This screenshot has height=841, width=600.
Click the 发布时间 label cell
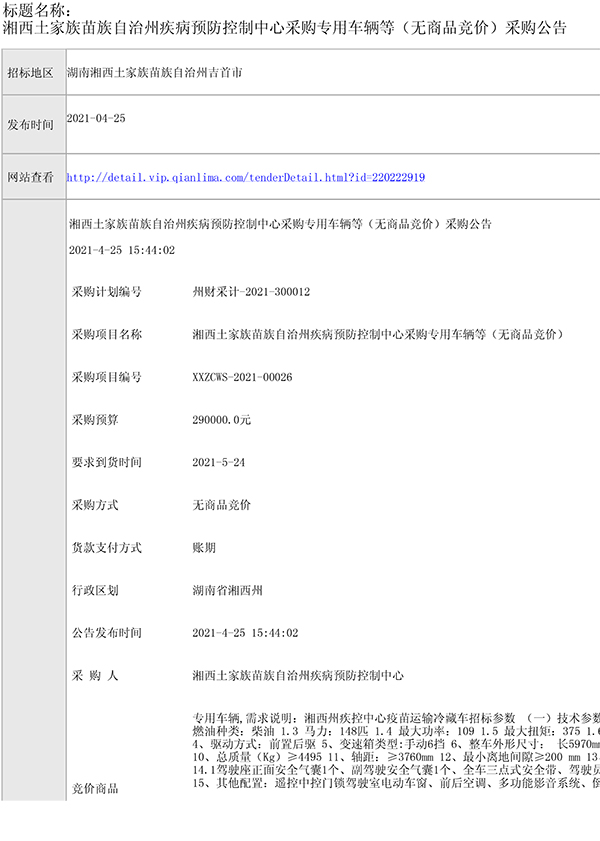(x=34, y=124)
